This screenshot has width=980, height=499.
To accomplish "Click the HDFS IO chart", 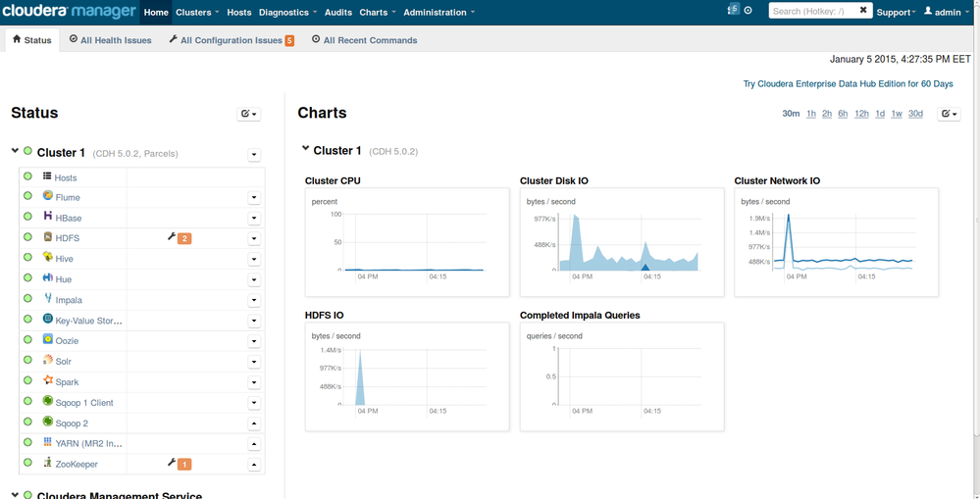I will [x=407, y=376].
